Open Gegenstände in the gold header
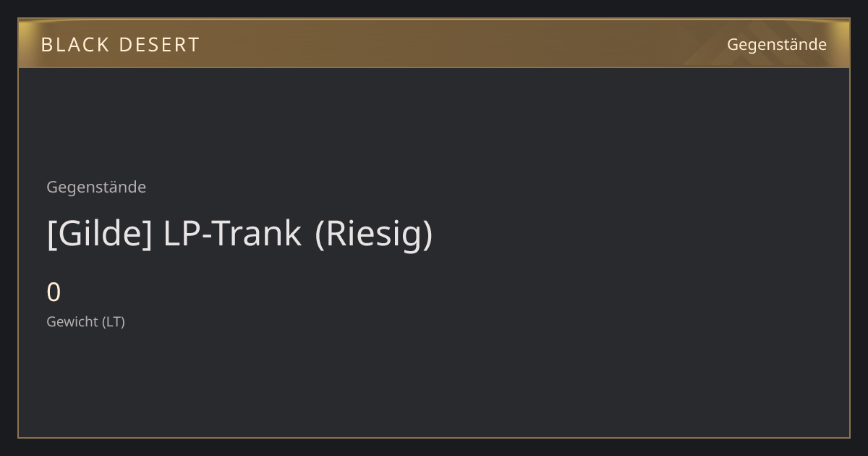This screenshot has height=456, width=868. (x=776, y=45)
